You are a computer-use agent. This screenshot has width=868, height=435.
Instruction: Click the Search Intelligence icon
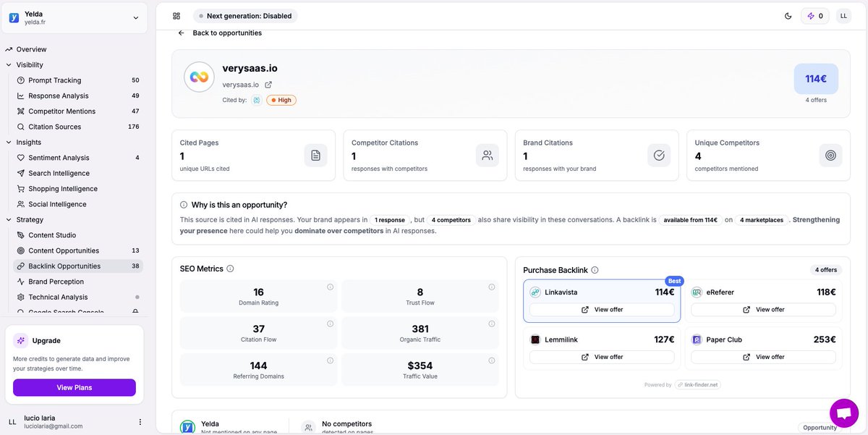21,173
